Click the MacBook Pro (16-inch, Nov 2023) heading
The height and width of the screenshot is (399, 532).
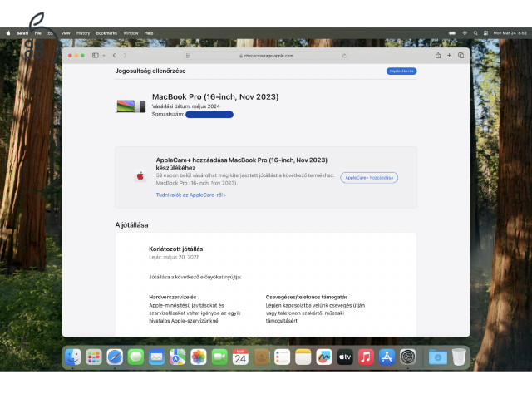tap(215, 96)
